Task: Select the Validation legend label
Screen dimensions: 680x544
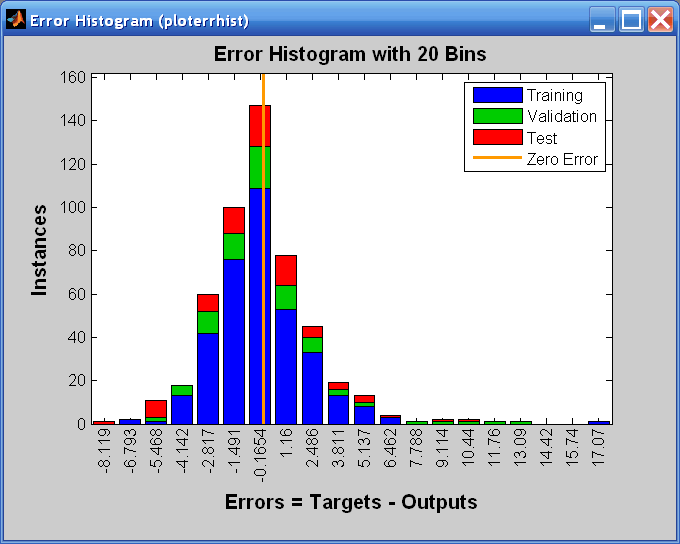Action: pyautogui.click(x=562, y=116)
